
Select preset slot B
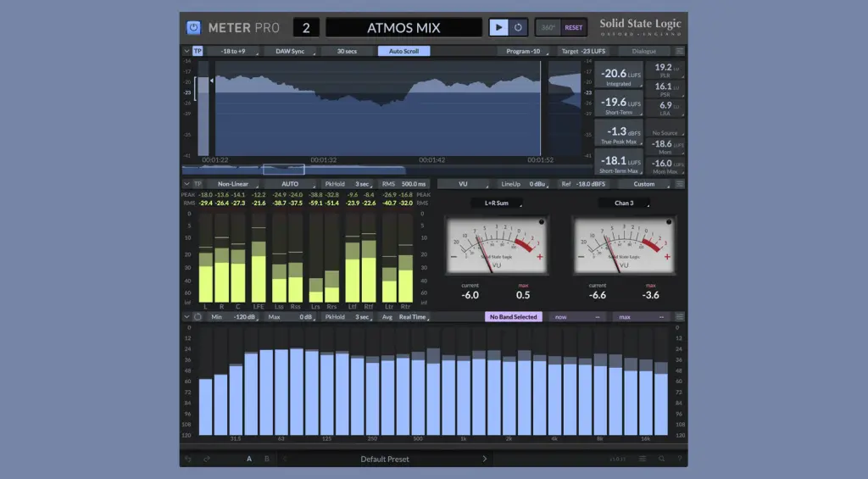[267, 459]
